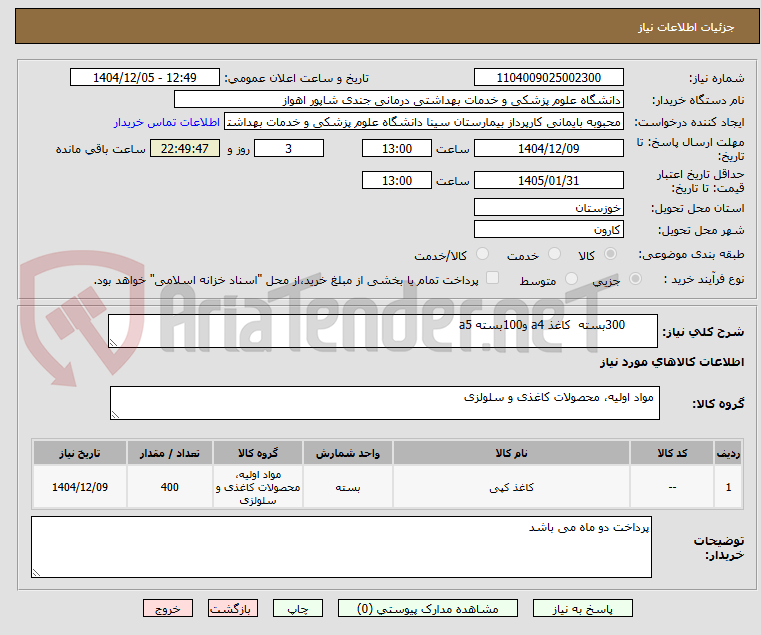Image resolution: width=761 pixels, height=635 pixels.
Task: Click the چاپ print button
Action: [x=298, y=608]
